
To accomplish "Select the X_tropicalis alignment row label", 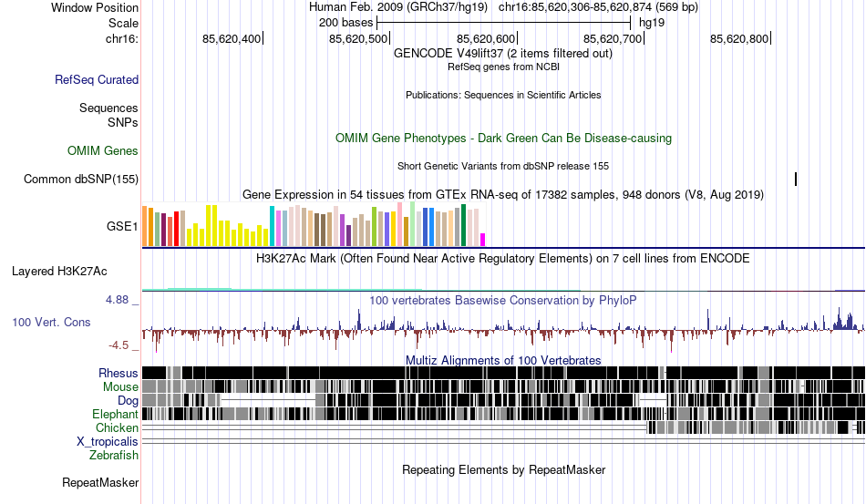I will (108, 442).
